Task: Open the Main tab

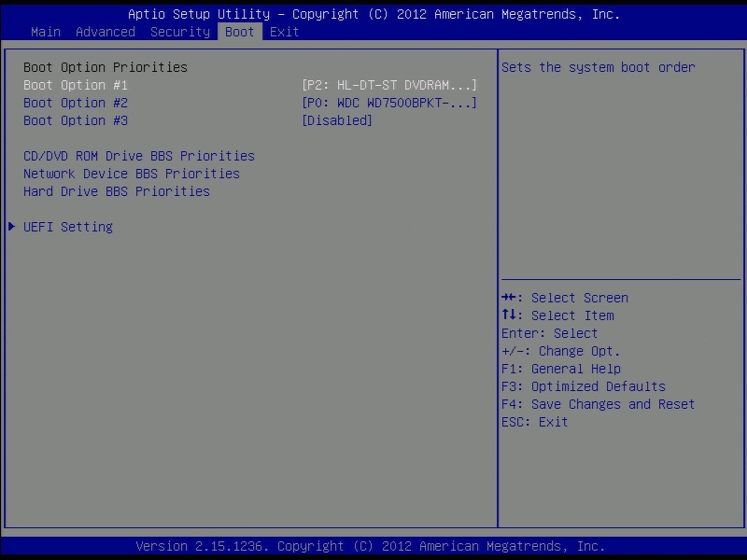Action: pyautogui.click(x=46, y=32)
